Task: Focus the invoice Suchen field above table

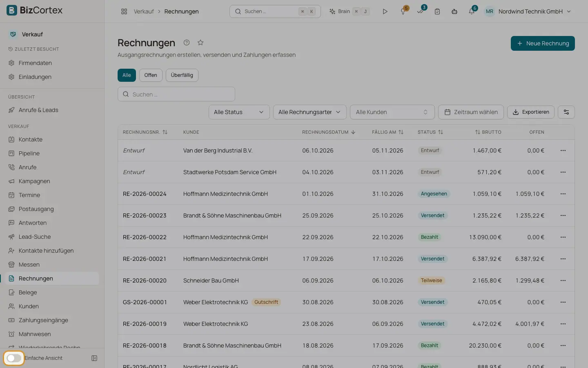Action: [176, 94]
